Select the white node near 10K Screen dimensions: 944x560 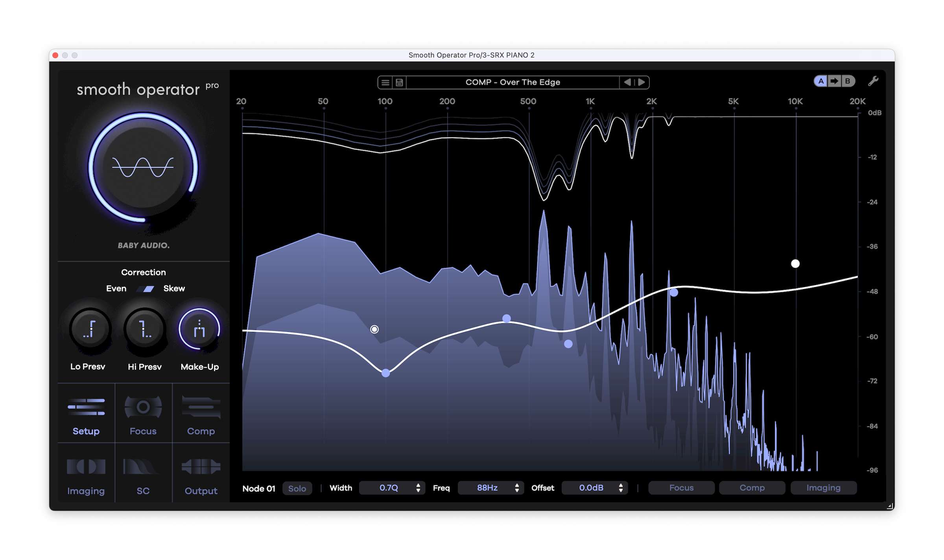click(x=795, y=263)
